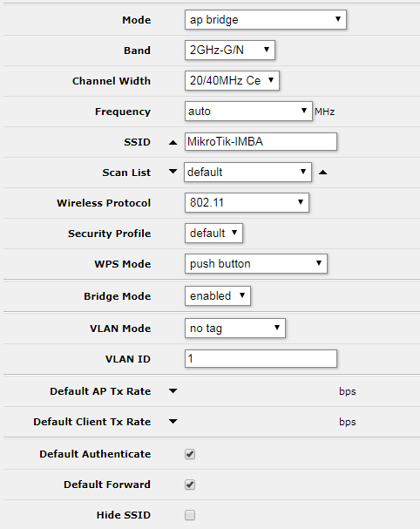420x529 pixels.
Task: Uncheck the Default Forward checkbox
Action: pos(190,485)
